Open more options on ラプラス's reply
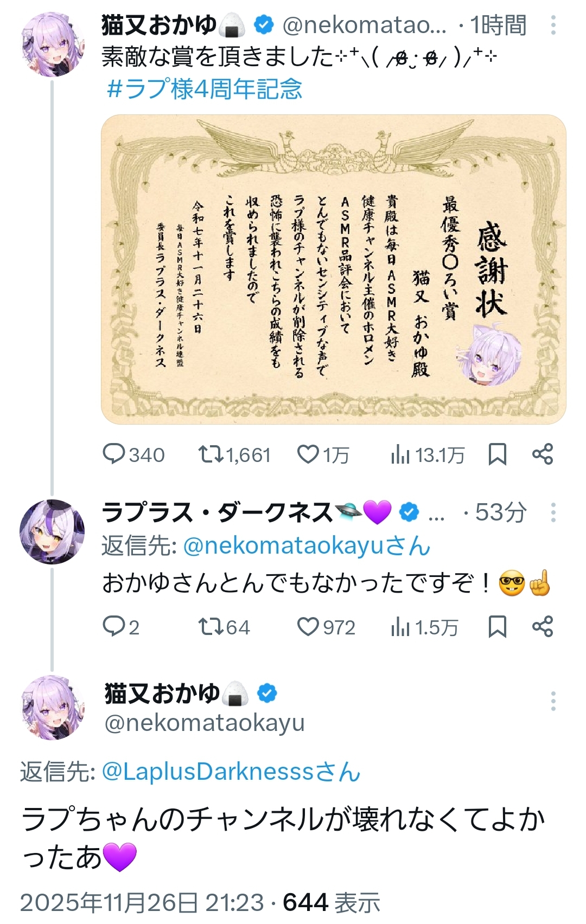This screenshot has height=924, width=586. [553, 512]
